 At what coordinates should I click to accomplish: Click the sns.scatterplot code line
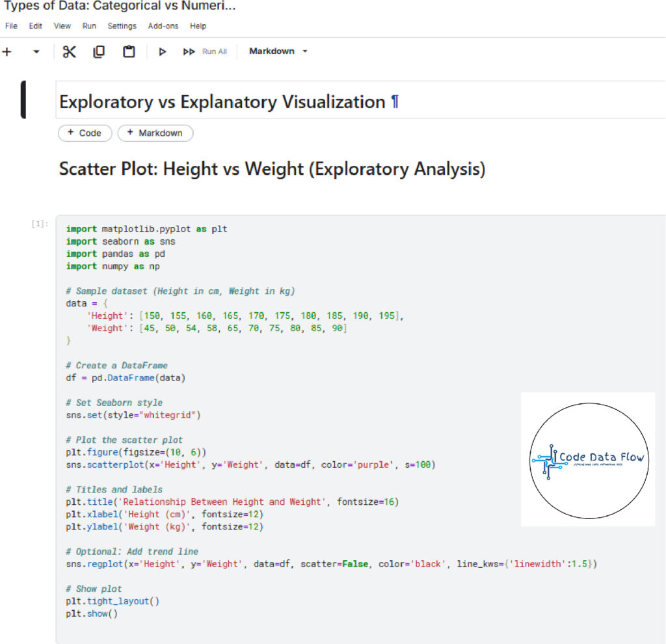coord(250,464)
